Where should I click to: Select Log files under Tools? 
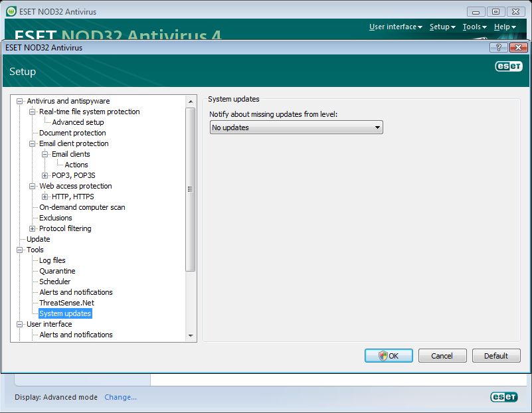[x=52, y=260]
